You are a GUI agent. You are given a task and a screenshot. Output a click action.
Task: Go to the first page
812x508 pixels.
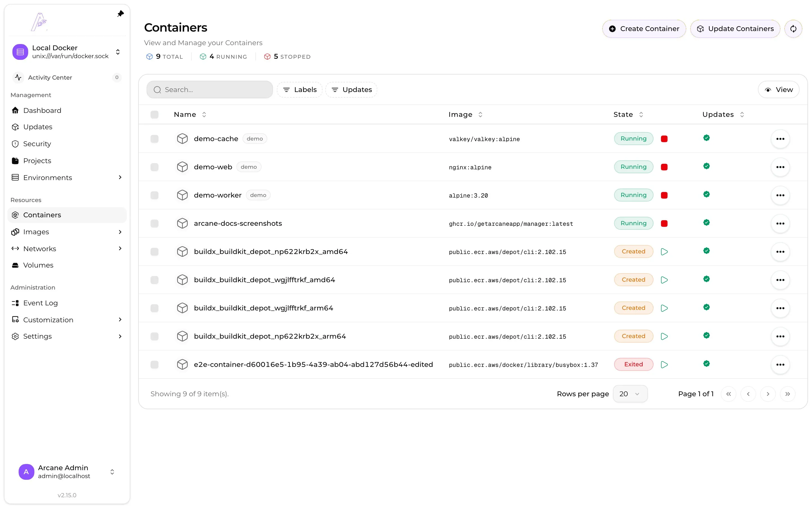tap(729, 394)
